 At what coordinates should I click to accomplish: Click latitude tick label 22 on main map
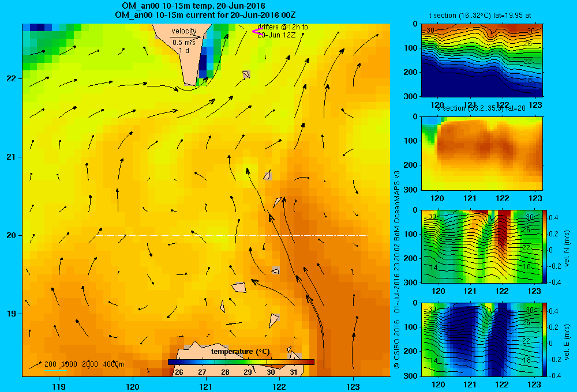click(11, 78)
